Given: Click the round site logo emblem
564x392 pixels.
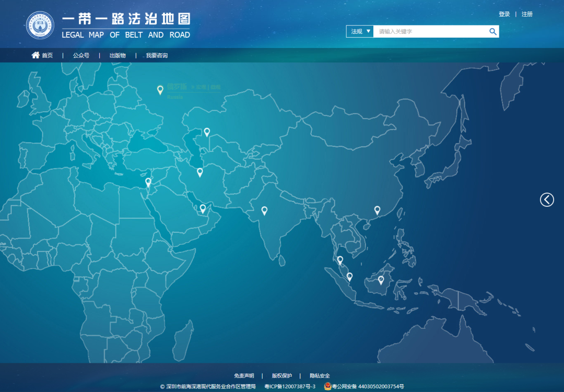Looking at the screenshot, I should pyautogui.click(x=40, y=26).
